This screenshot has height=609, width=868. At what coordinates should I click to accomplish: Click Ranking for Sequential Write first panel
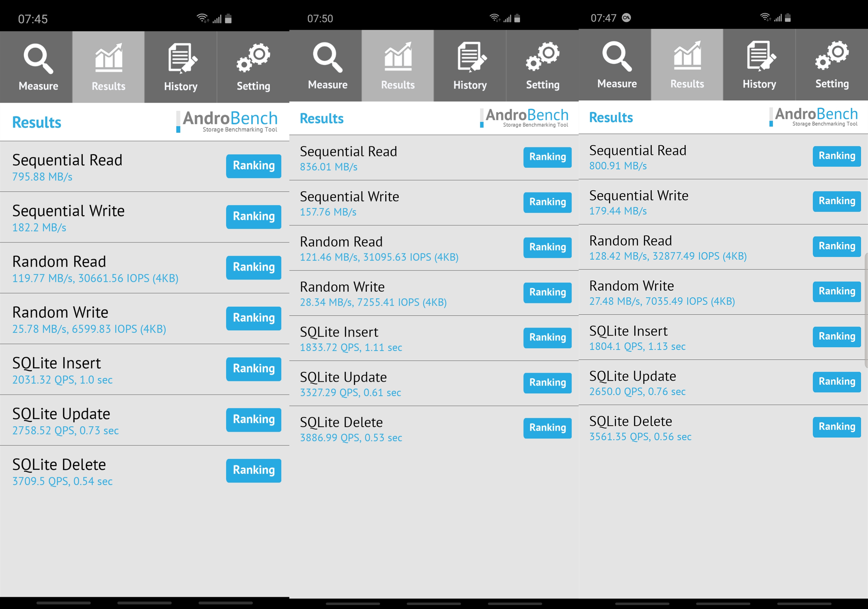click(x=254, y=217)
